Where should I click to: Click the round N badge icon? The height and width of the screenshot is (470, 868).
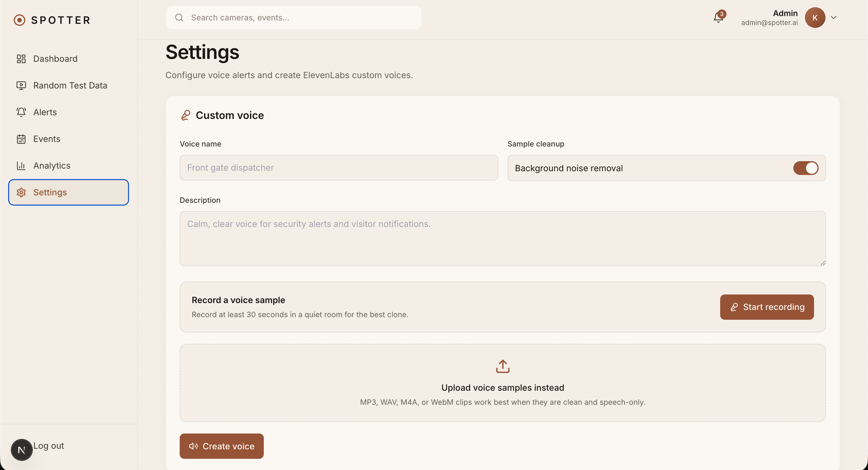pos(22,450)
